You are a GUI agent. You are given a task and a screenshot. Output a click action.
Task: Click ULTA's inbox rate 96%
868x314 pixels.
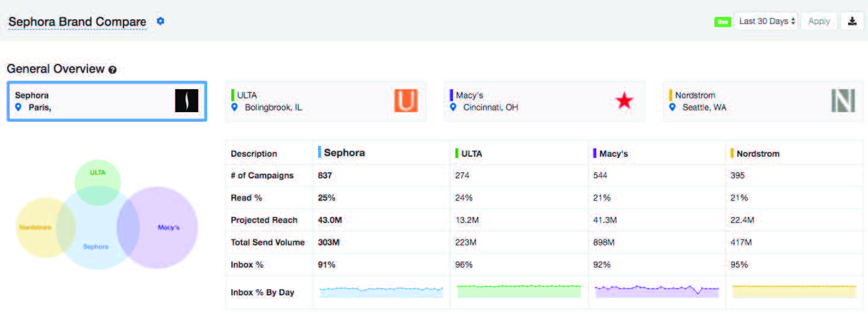464,265
